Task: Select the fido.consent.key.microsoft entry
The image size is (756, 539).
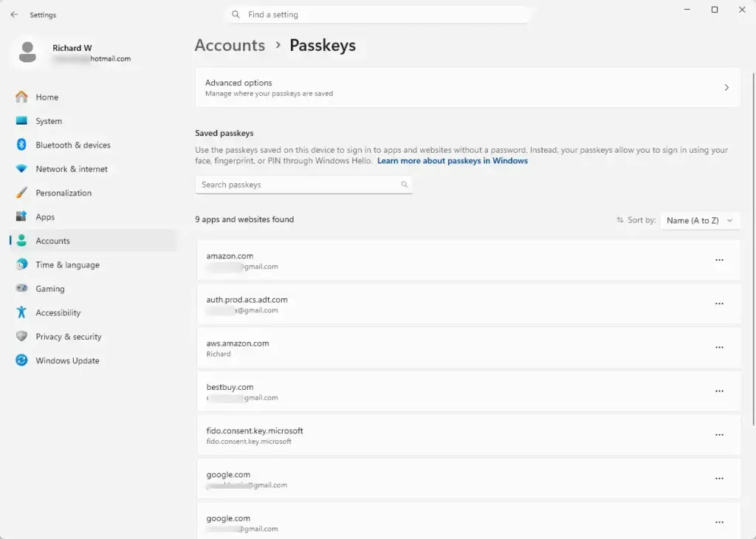Action: [x=468, y=436]
